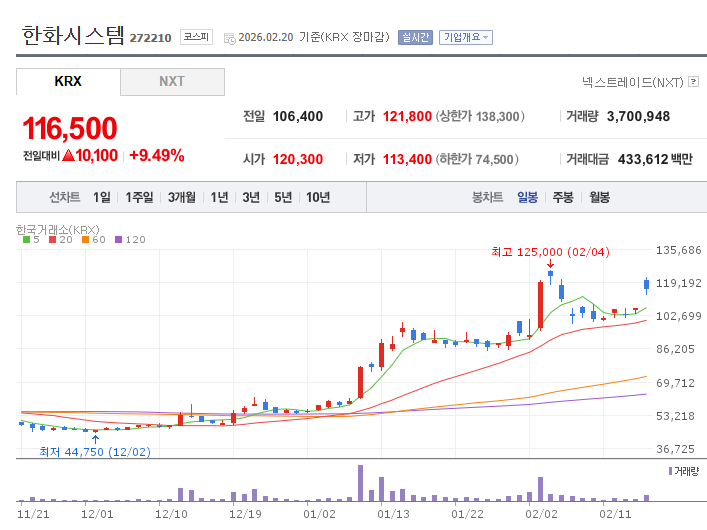Click the 02/02 date axis label
The image size is (707, 530).
click(541, 514)
